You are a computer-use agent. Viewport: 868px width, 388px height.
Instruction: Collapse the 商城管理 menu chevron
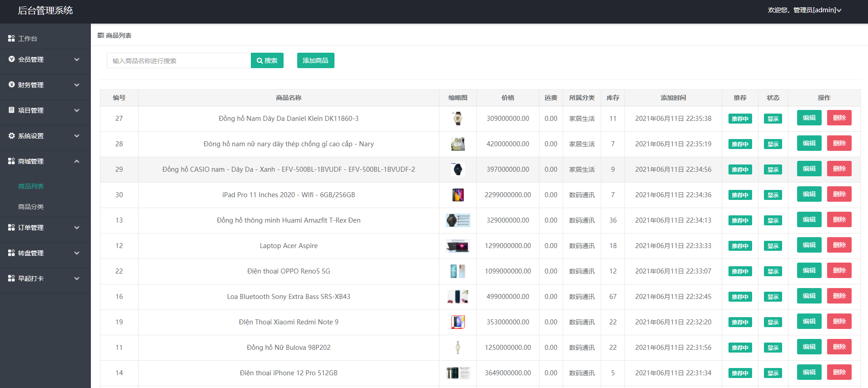[77, 161]
